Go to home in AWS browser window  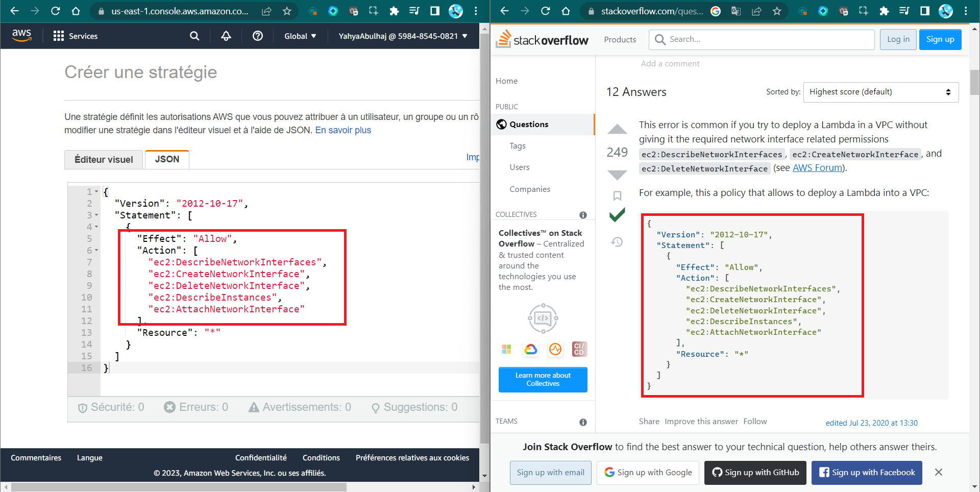pos(76,11)
